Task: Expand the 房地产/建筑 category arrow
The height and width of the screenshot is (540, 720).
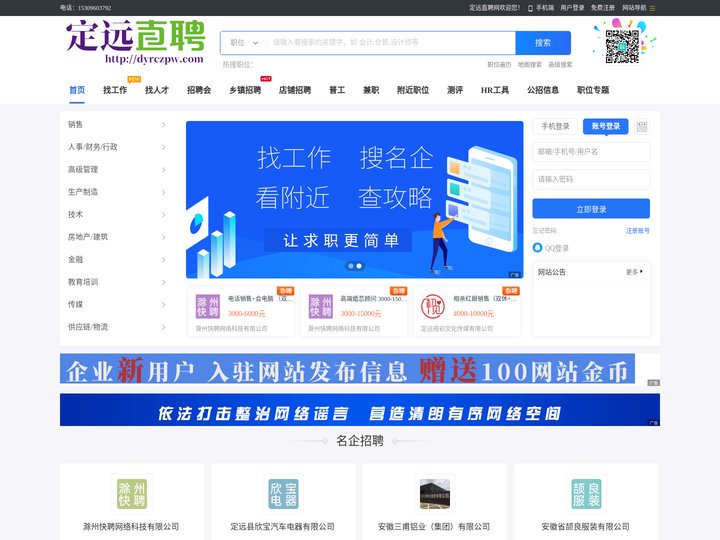Action: [163, 237]
